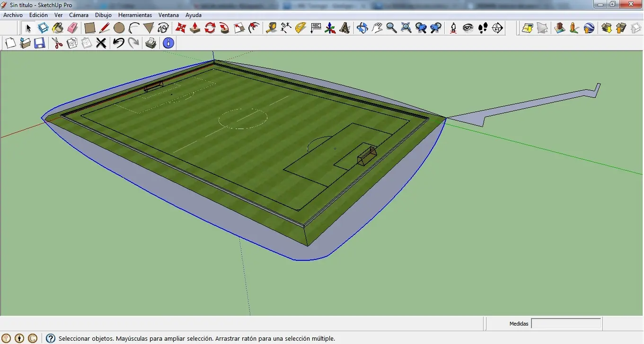This screenshot has width=644, height=344.
Task: Open the Cámara menu
Action: [79, 15]
